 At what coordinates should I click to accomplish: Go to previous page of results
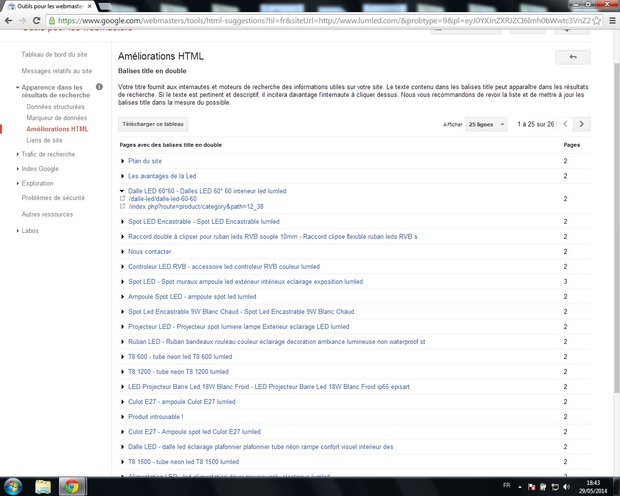tap(567, 124)
